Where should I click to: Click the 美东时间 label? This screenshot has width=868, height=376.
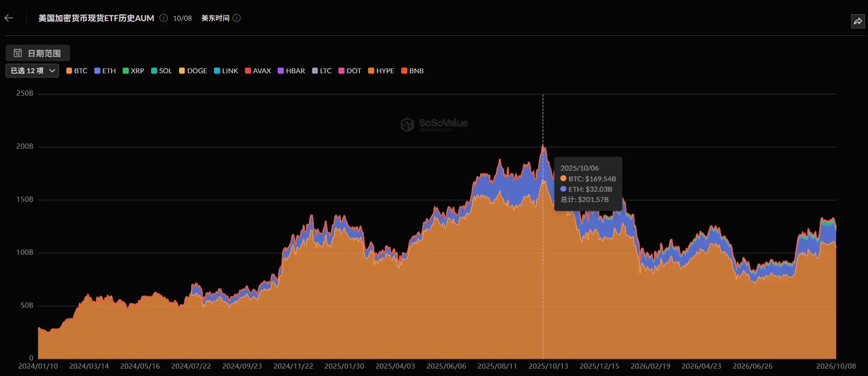(x=215, y=18)
